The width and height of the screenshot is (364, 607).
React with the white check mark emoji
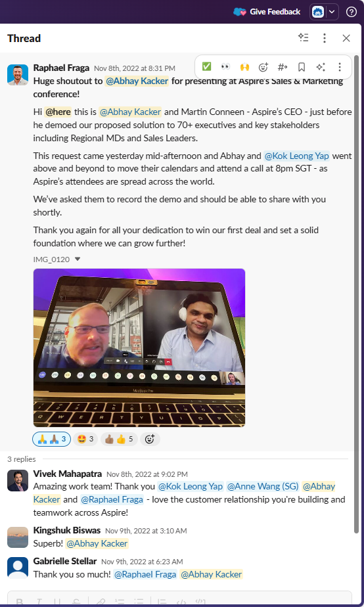(207, 67)
